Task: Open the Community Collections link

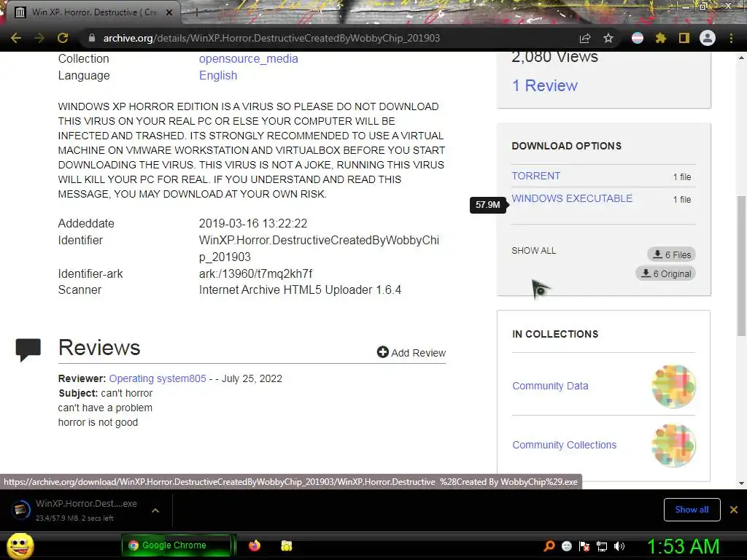Action: [564, 445]
